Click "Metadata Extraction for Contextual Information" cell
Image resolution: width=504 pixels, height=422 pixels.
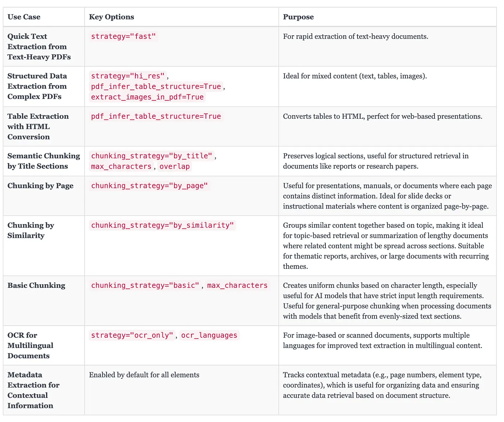(33, 390)
